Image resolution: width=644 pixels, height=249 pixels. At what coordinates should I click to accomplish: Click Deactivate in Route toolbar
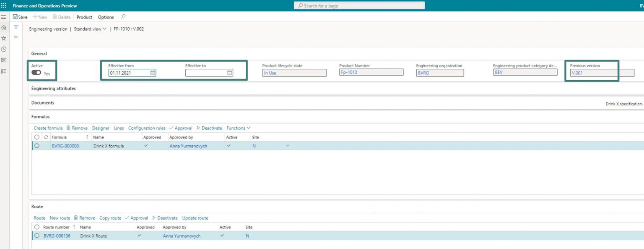pyautogui.click(x=165, y=218)
